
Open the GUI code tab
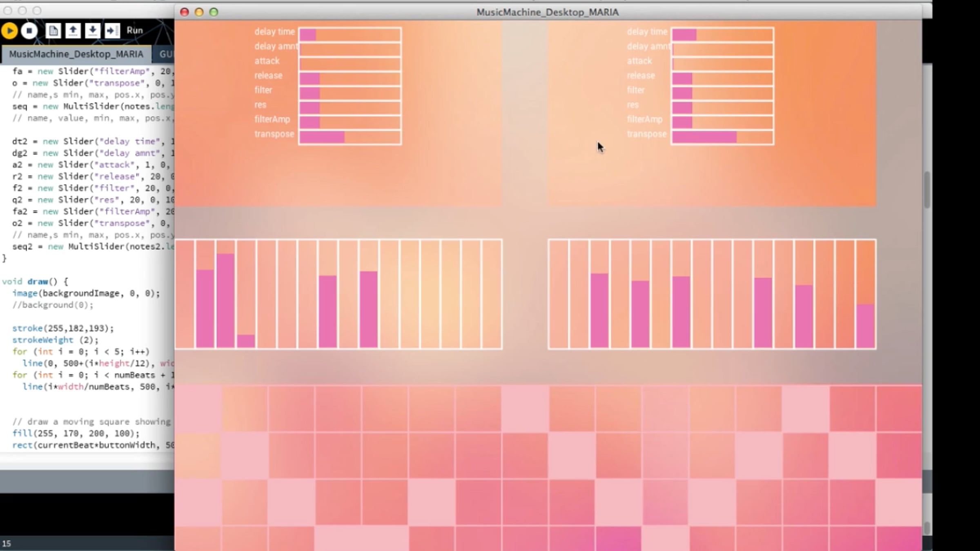pos(166,54)
